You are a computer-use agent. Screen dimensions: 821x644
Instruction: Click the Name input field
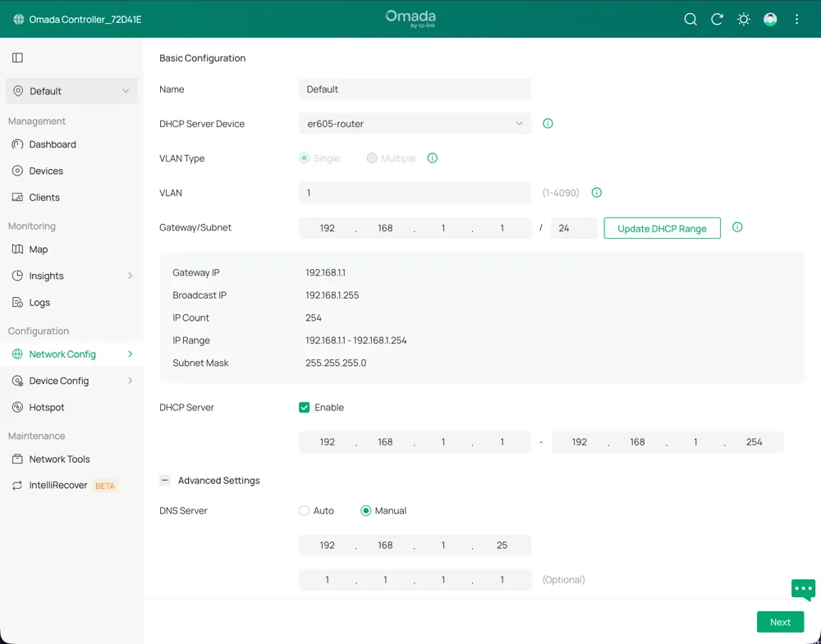pyautogui.click(x=415, y=89)
